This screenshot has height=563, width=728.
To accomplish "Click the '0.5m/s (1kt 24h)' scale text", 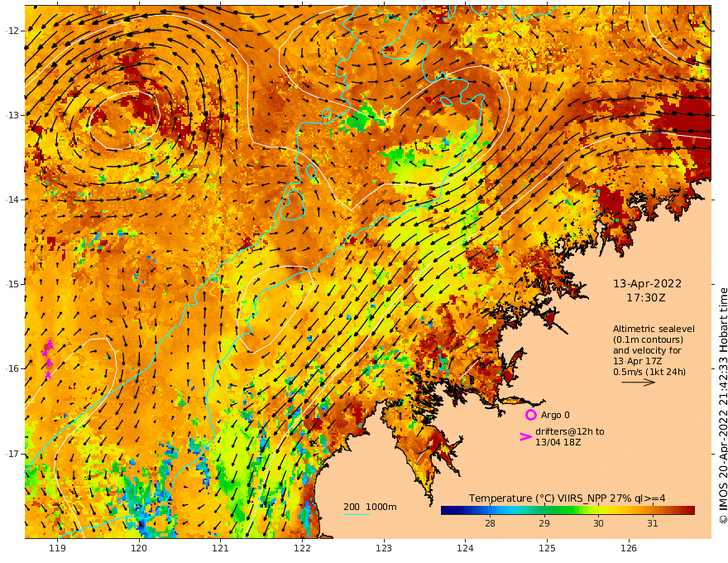I will pyautogui.click(x=649, y=372).
